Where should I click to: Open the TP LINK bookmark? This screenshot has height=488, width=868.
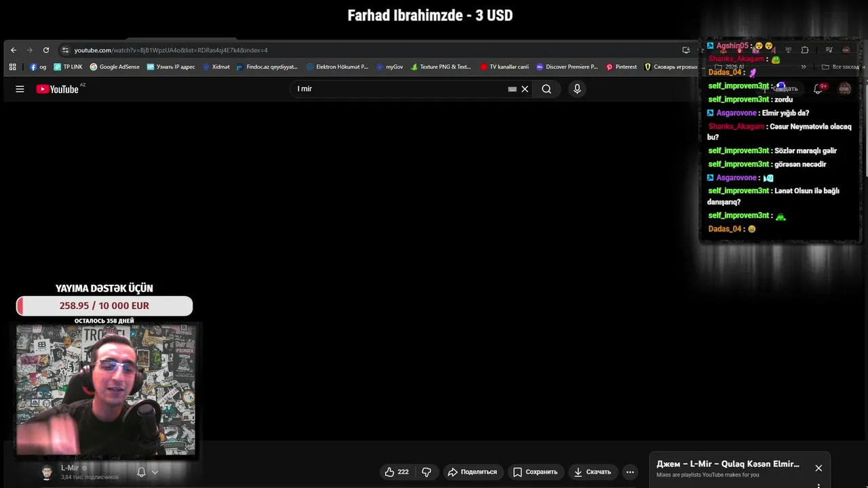pos(68,67)
